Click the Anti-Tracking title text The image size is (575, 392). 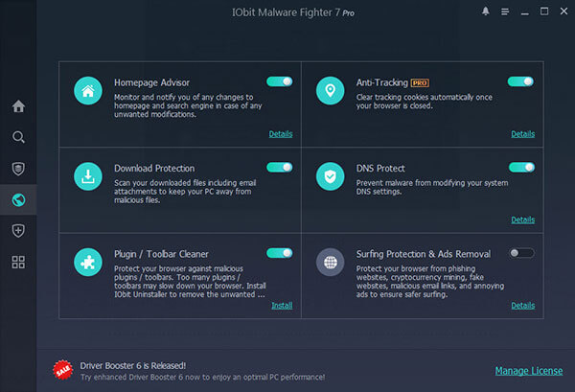tap(382, 82)
